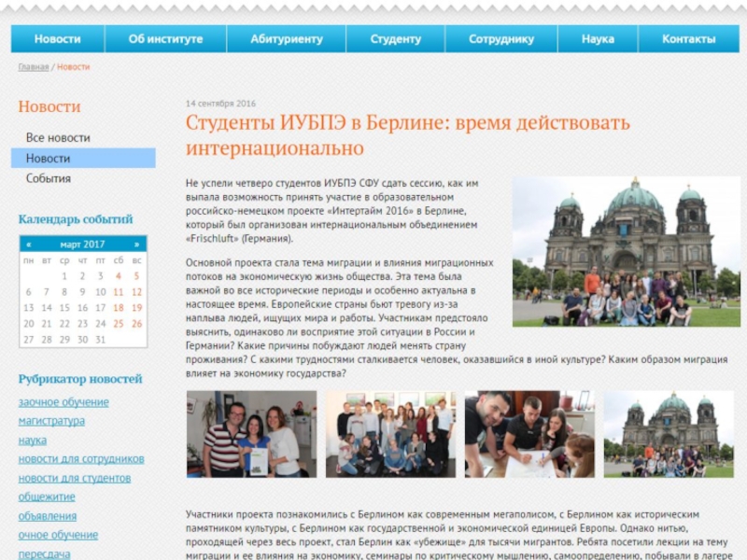The image size is (747, 560).
Task: Click the Главная breadcrumb link
Action: (33, 67)
